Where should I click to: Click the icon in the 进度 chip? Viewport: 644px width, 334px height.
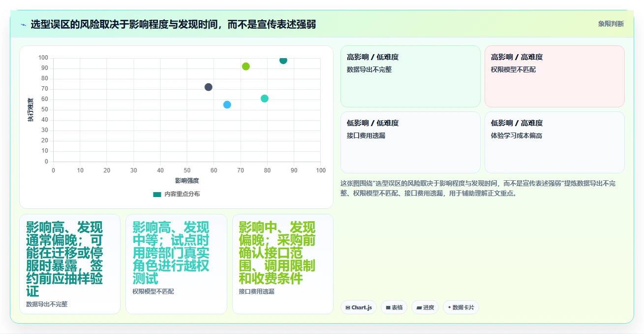pyautogui.click(x=419, y=307)
